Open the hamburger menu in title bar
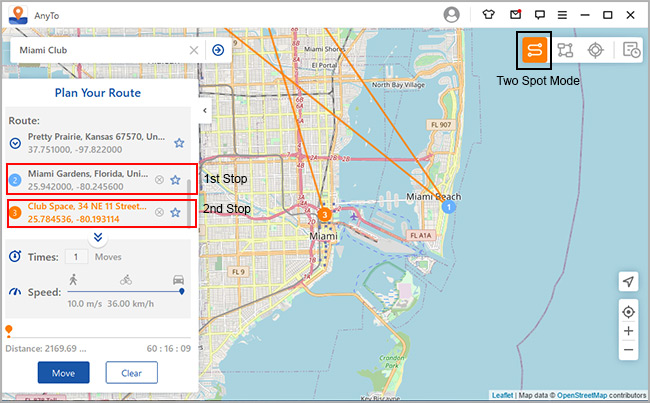The image size is (650, 403). [563, 15]
